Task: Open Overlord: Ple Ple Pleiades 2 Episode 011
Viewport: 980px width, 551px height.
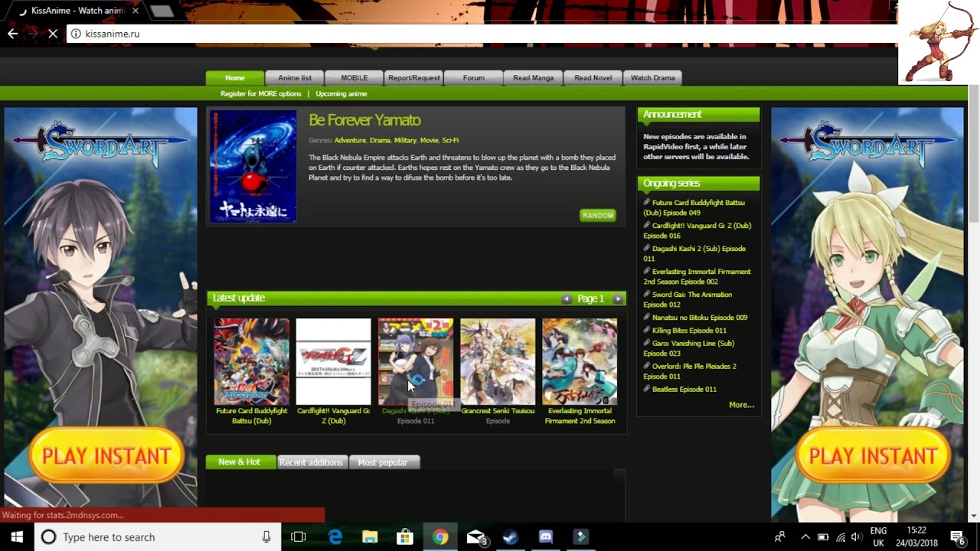Action: (690, 371)
